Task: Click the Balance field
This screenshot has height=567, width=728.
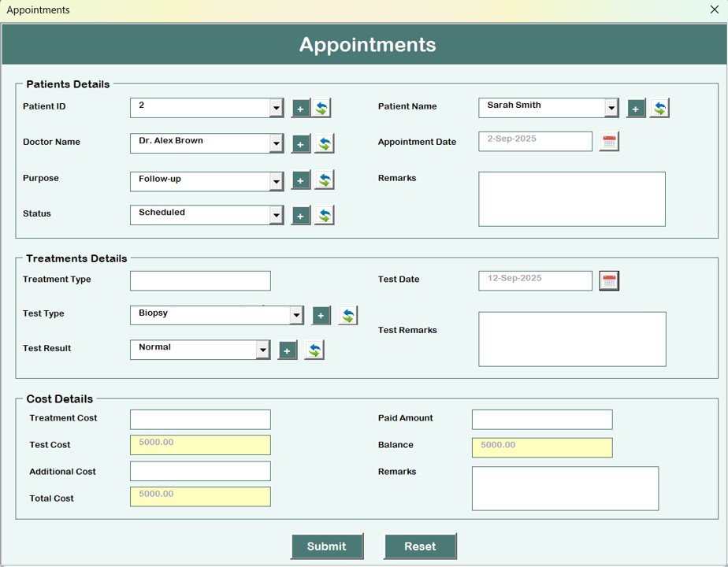Action: [x=542, y=448]
